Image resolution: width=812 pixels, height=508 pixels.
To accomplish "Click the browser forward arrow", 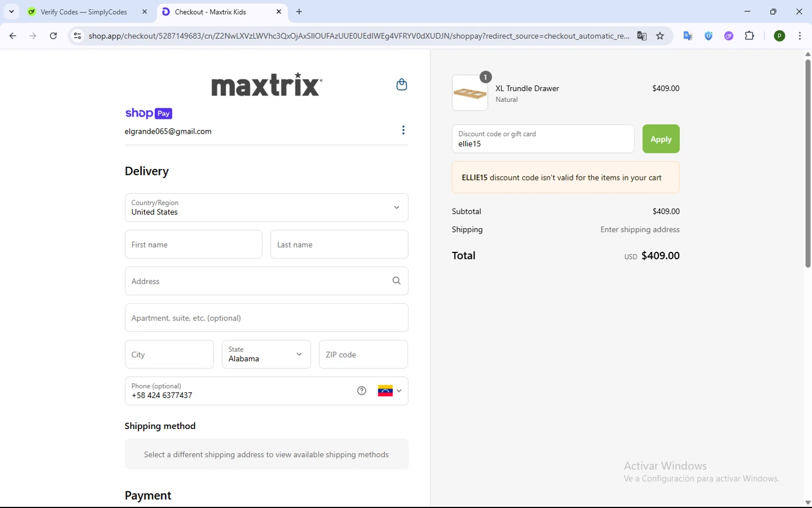I will click(x=33, y=36).
